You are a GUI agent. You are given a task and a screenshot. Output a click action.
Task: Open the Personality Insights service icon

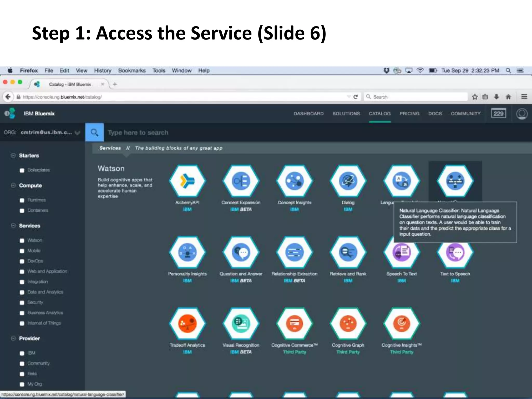pos(187,252)
